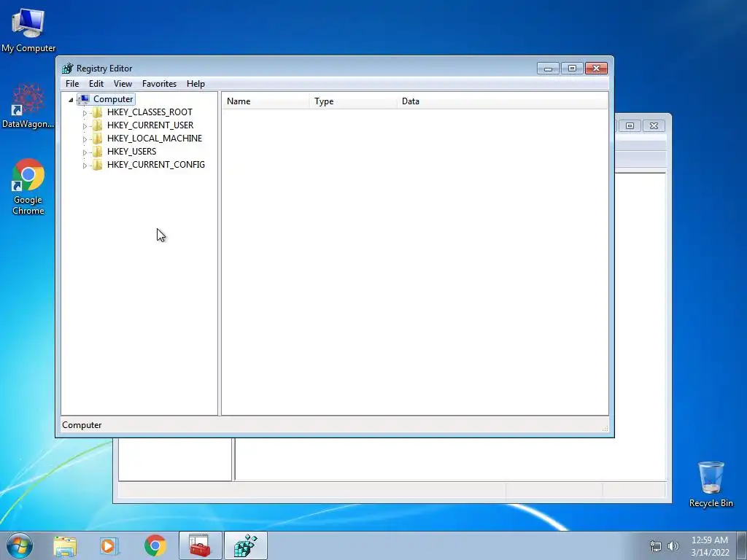
Task: Click the HKEY_CLASSES_ROOT folder icon
Action: point(97,112)
